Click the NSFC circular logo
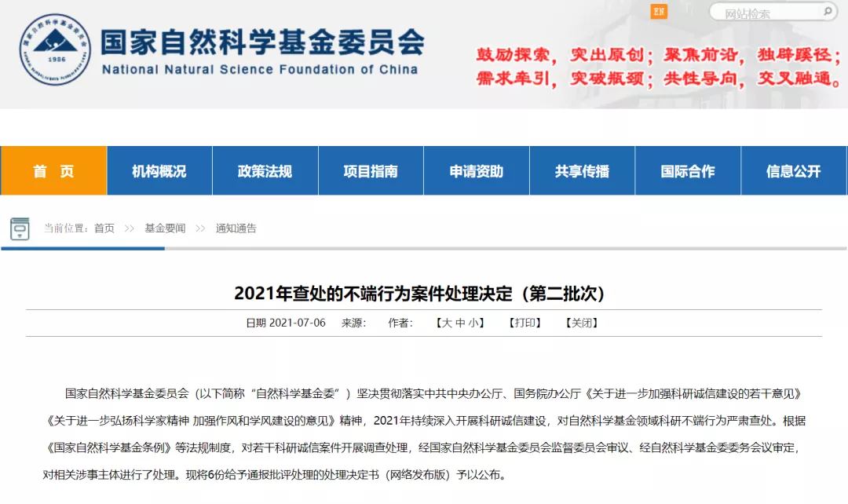The height and width of the screenshot is (504, 848). tap(54, 50)
